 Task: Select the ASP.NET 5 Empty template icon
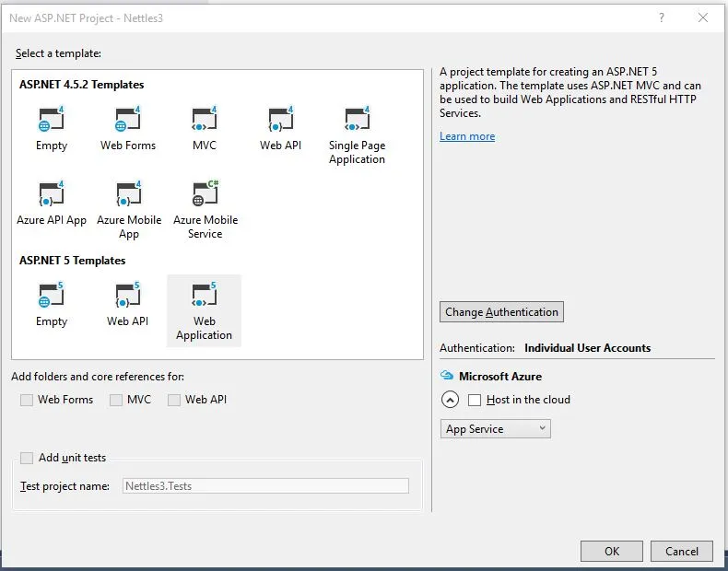pos(51,295)
